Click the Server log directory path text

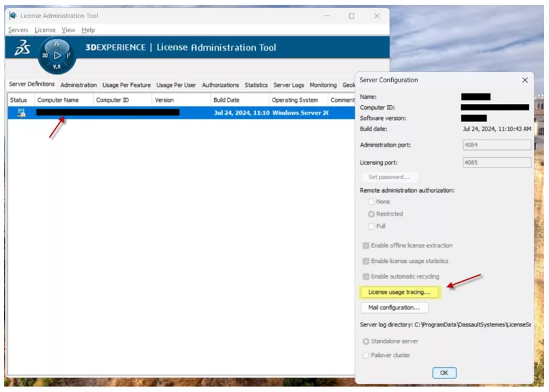point(472,325)
